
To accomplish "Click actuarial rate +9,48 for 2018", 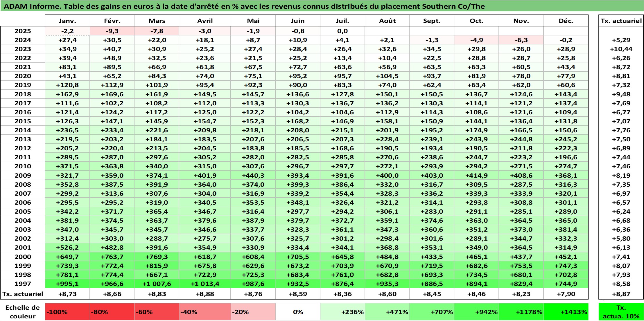I will (621, 94).
